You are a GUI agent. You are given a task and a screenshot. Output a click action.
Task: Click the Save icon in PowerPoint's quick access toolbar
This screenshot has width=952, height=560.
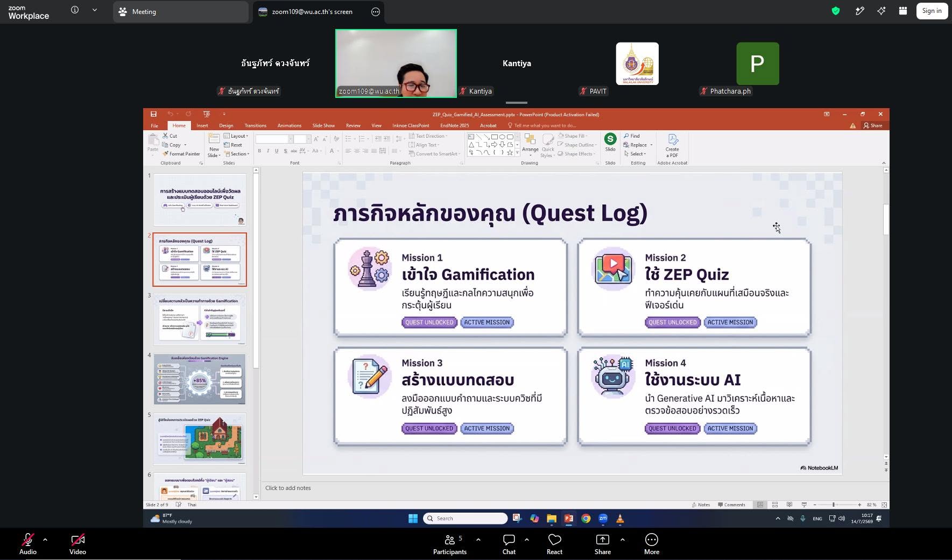click(153, 114)
